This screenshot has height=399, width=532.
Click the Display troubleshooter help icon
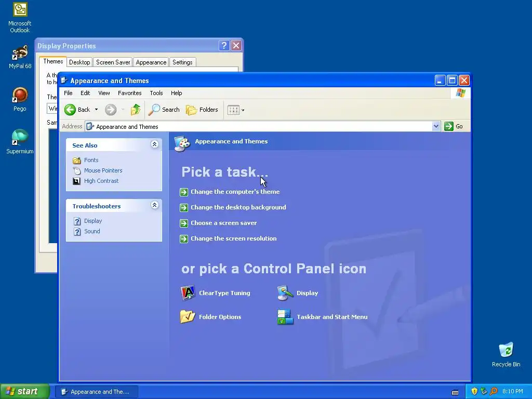(x=77, y=221)
